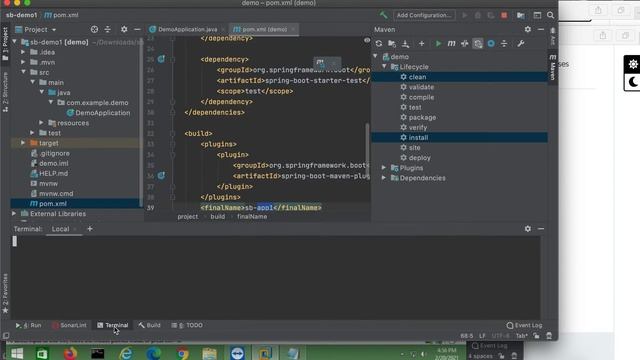Select the validate lifecycle goal
Screen dimensions: 640x360
pos(421,87)
